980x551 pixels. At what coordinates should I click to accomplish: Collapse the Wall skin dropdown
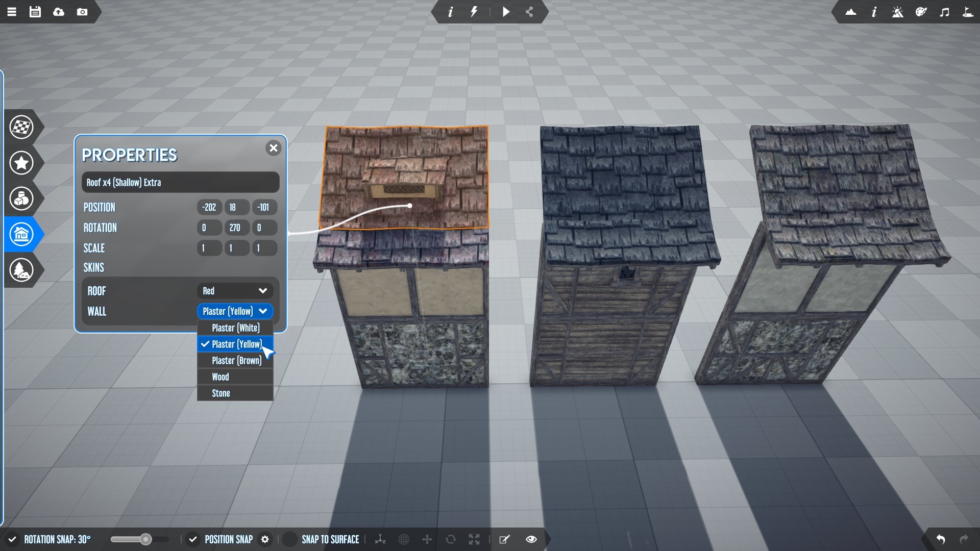click(x=235, y=311)
